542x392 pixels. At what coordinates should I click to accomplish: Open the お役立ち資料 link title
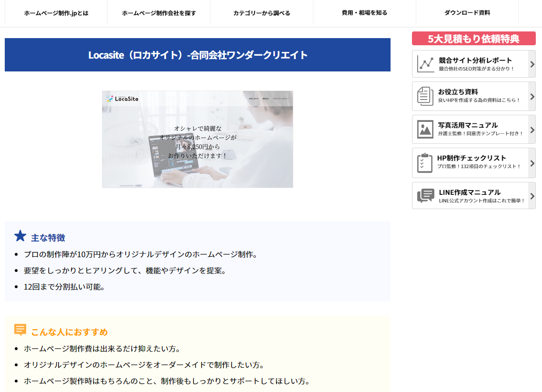tap(458, 91)
